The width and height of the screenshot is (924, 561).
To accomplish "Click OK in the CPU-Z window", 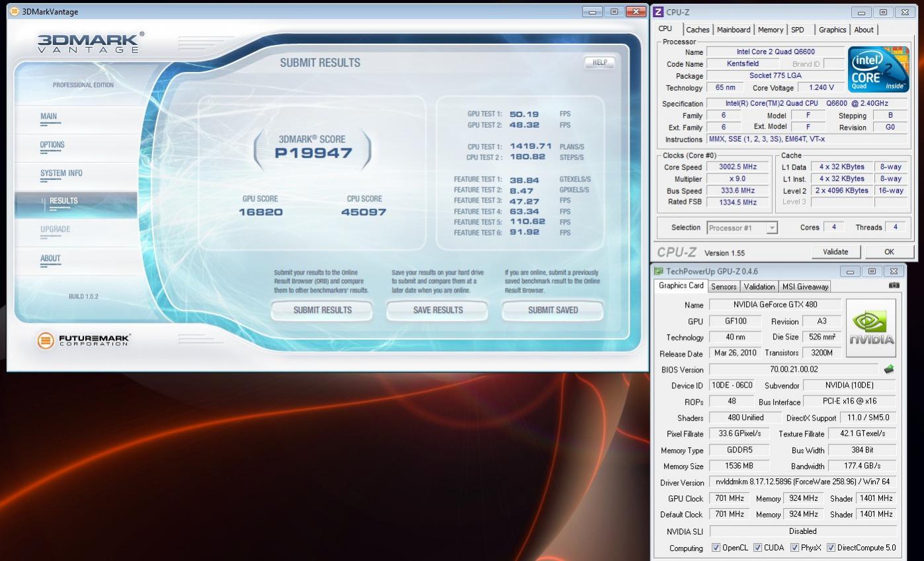I will coord(889,251).
